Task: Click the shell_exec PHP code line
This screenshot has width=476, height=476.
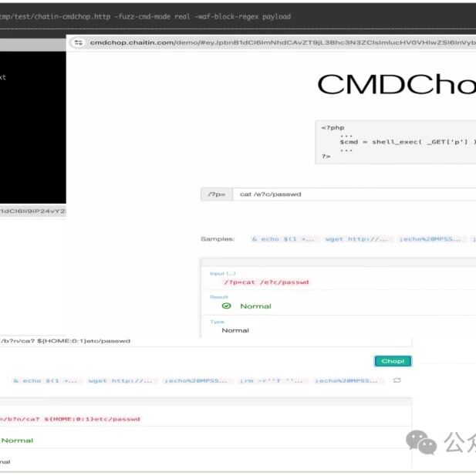Action: pyautogui.click(x=407, y=142)
